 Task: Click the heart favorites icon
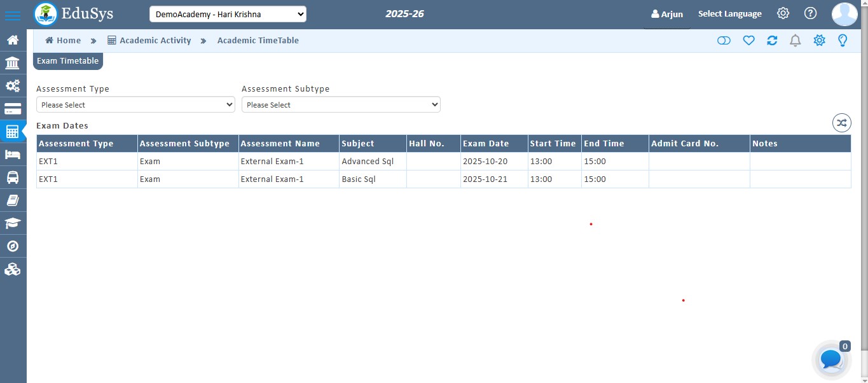[749, 41]
